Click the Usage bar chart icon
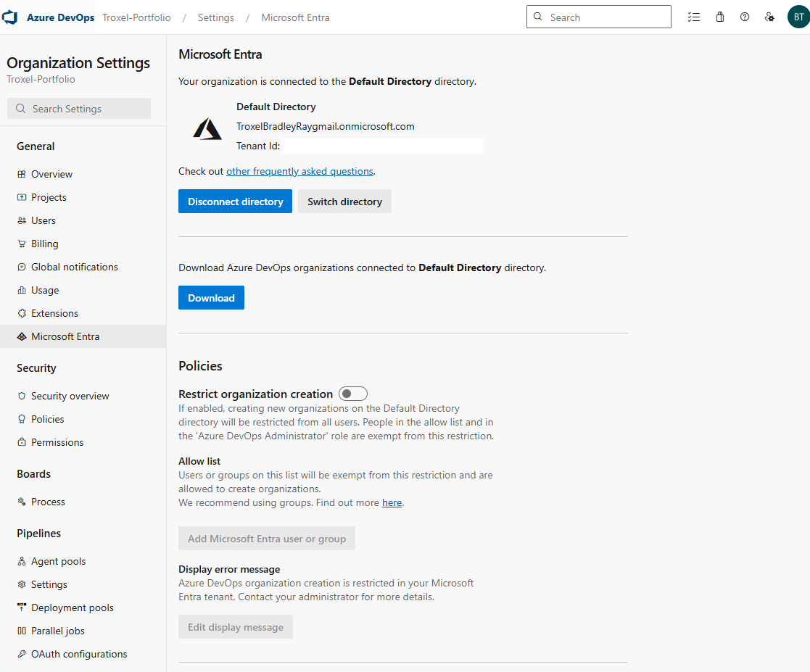This screenshot has width=810, height=672. [x=22, y=290]
